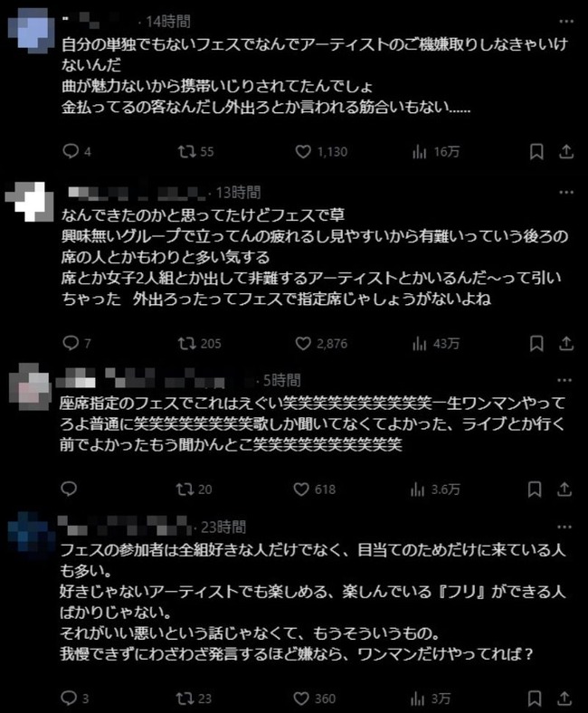Viewport: 588px width, 713px height.
Task: Bookmark the post with 3.6万 views
Action: 535,490
